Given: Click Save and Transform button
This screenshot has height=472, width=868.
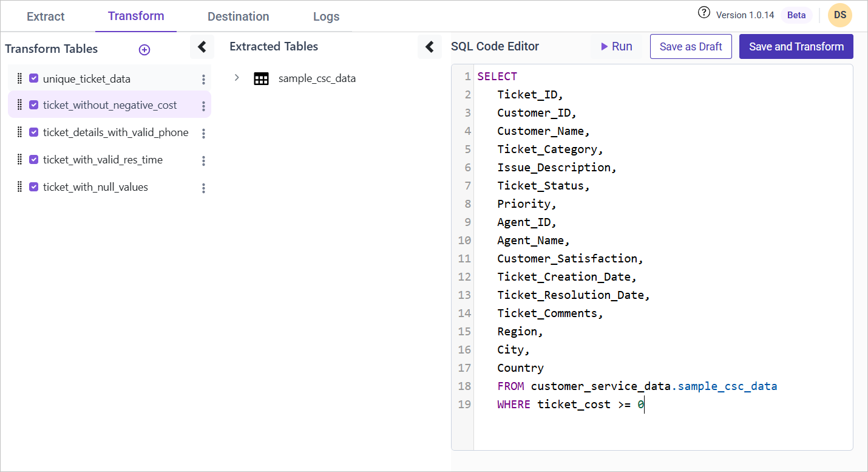Looking at the screenshot, I should [x=796, y=47].
